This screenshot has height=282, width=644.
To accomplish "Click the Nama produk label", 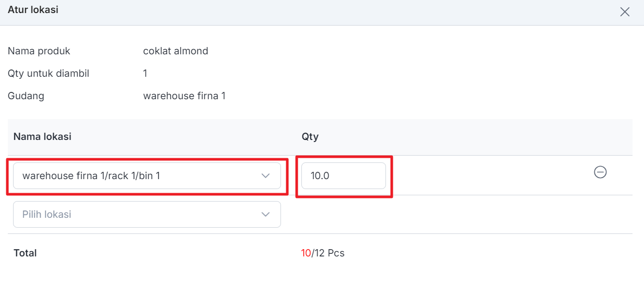I will 39,51.
